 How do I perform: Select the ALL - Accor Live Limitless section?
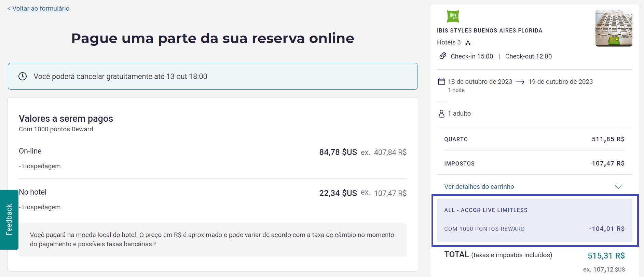[534, 221]
